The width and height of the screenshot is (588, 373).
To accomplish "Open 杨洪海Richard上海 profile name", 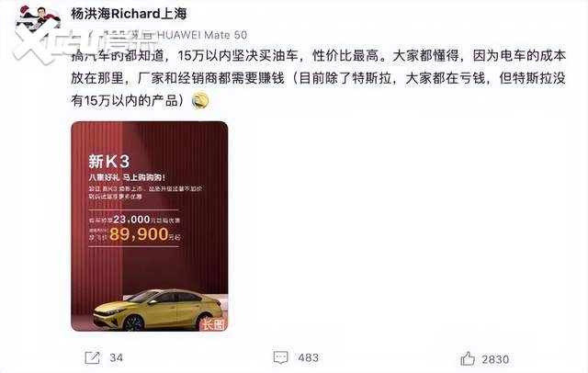I will 129,14.
